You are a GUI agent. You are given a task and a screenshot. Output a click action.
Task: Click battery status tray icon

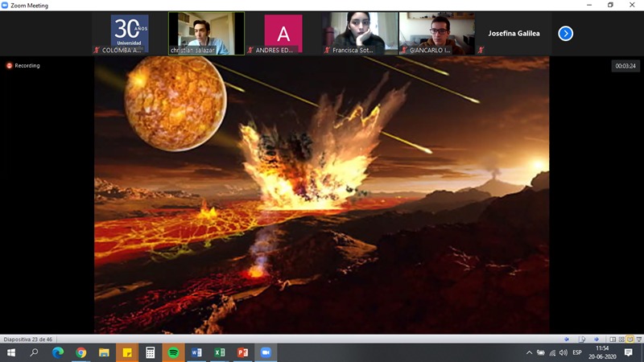pos(540,352)
